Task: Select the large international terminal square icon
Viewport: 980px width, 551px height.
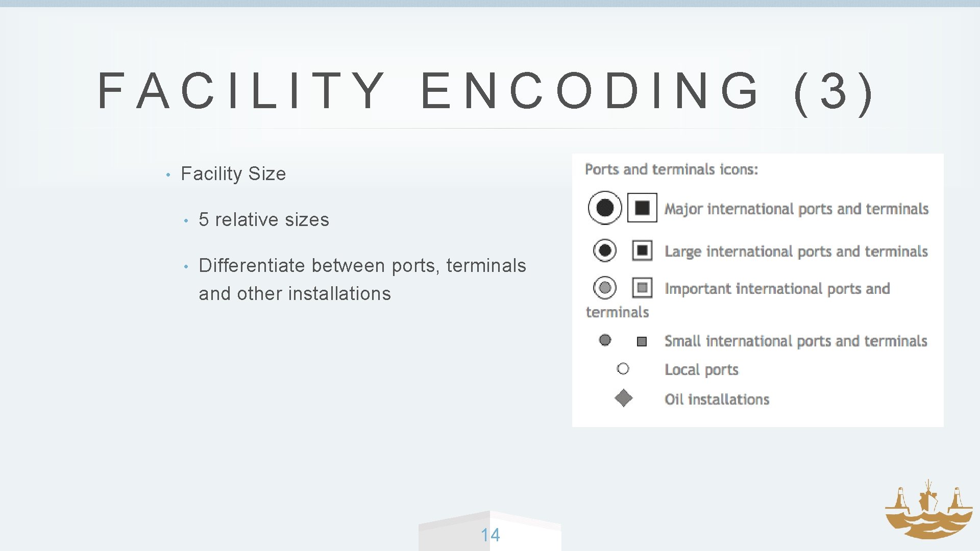Action: [642, 251]
